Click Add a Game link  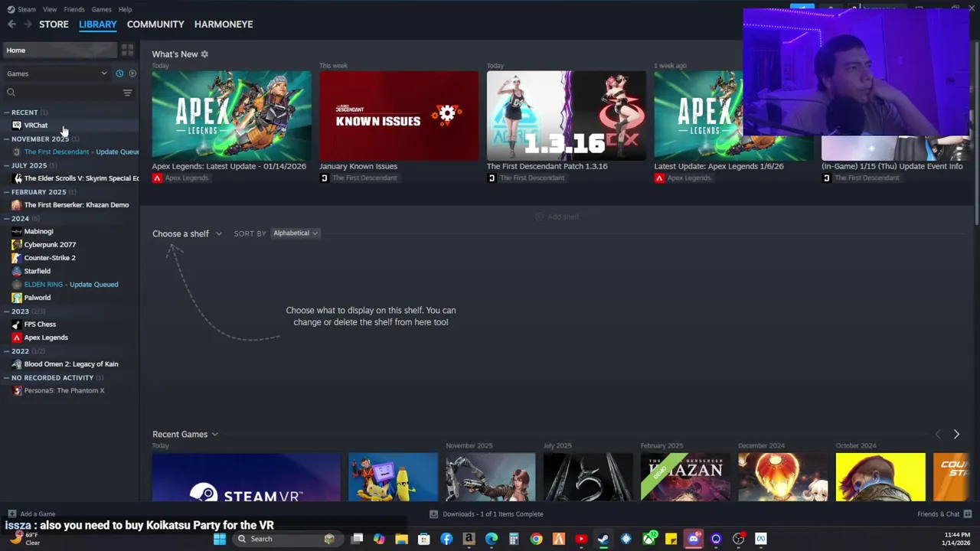coord(31,514)
